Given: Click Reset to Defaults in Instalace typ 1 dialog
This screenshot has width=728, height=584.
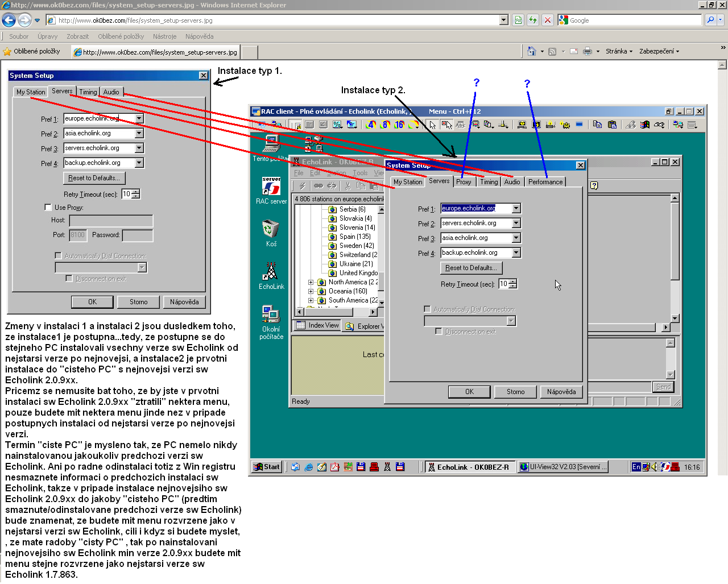Looking at the screenshot, I should 94,178.
